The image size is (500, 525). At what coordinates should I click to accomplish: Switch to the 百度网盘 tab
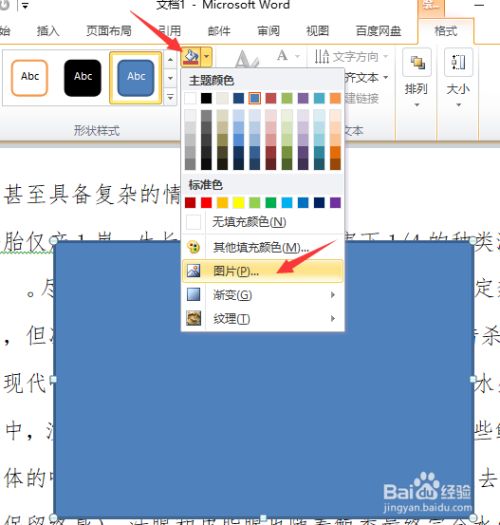tap(378, 31)
